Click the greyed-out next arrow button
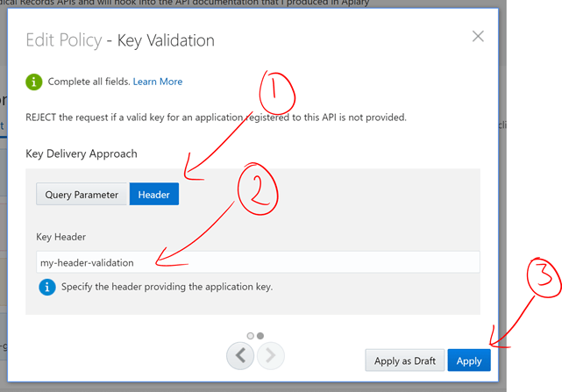The image size is (562, 392). 270,355
